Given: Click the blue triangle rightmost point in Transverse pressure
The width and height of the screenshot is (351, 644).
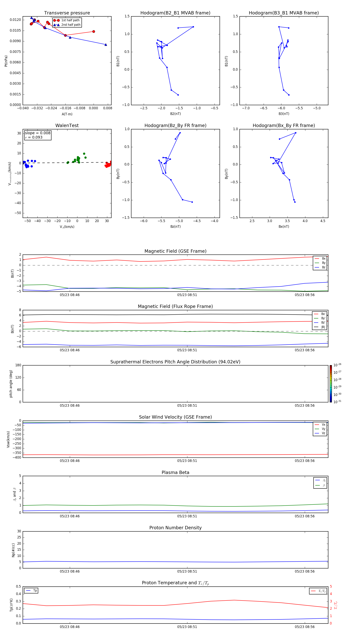Looking at the screenshot, I should click(106, 45).
